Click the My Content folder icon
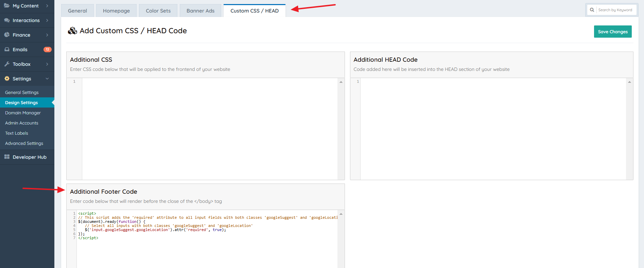 (x=7, y=5)
